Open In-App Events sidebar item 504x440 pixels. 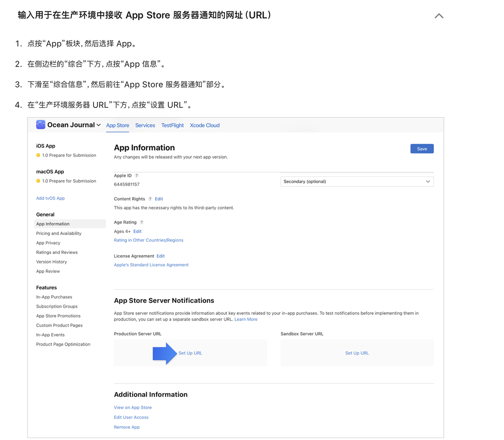50,335
